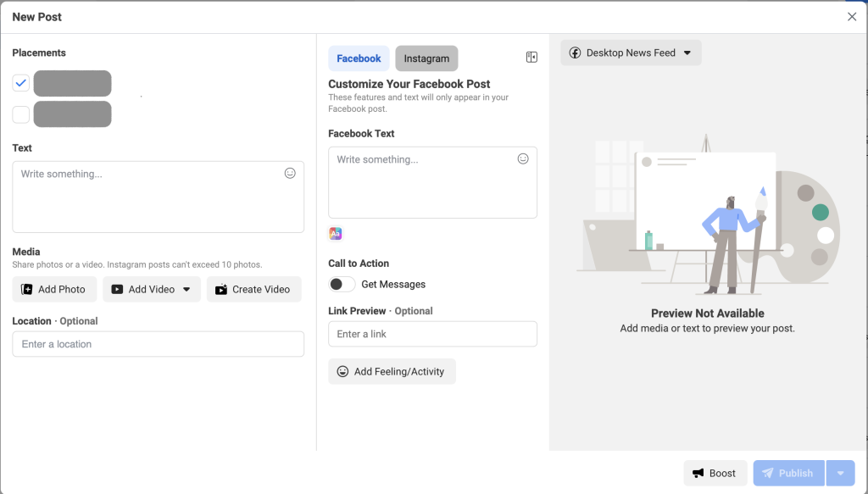The width and height of the screenshot is (868, 494).
Task: Toggle the split panel layout icon
Action: [531, 58]
